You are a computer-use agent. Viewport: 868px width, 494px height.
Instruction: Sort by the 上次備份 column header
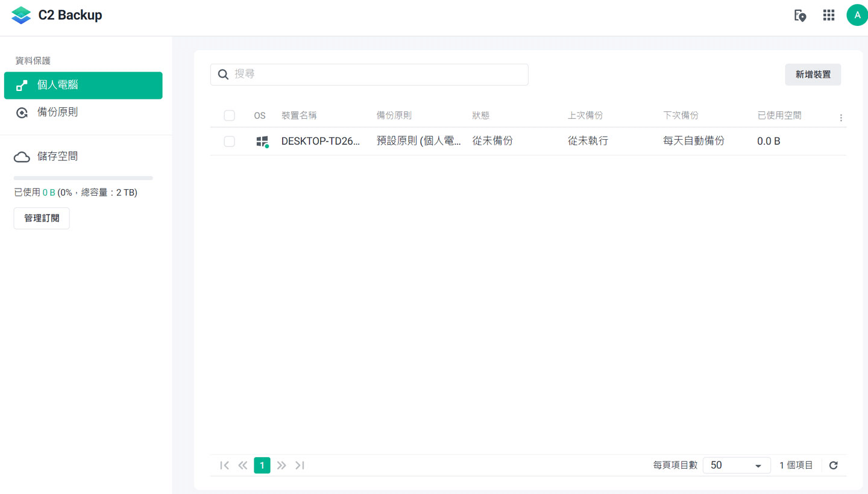[585, 116]
